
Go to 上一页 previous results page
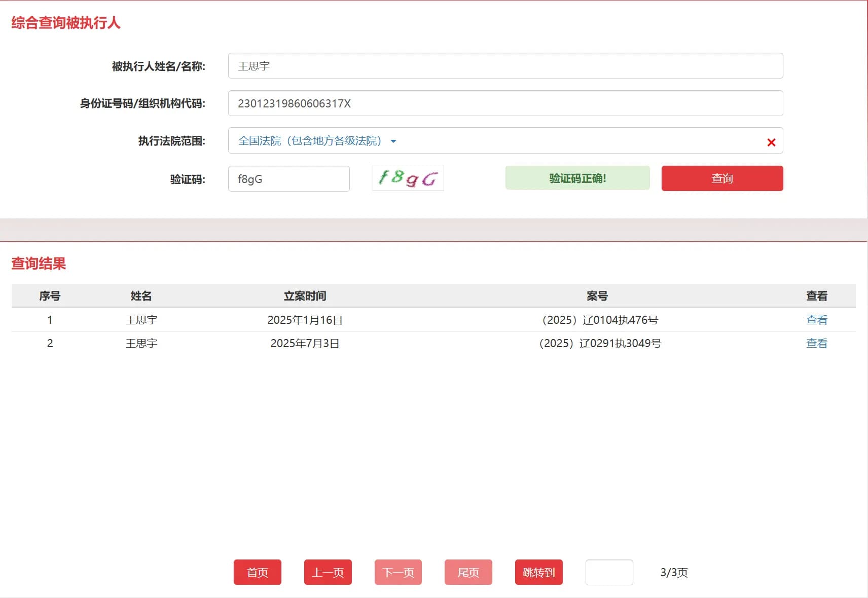click(328, 572)
